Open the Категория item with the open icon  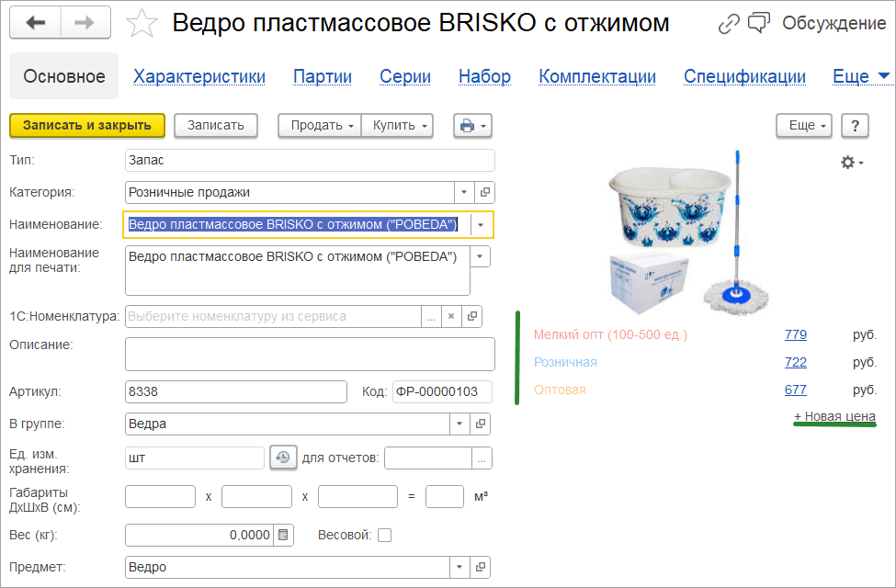pyautogui.click(x=484, y=193)
